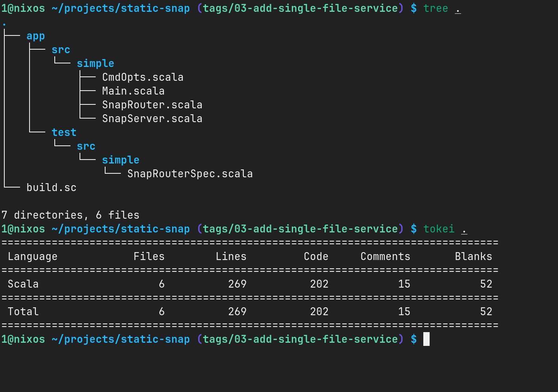Click the simple folder containing CmdOpts.scala
The image size is (558, 392).
95,64
